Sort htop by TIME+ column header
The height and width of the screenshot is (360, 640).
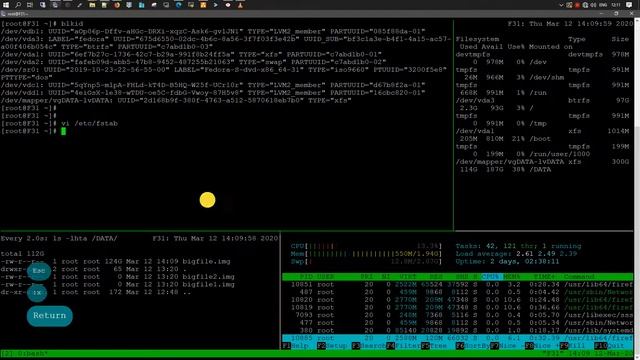(x=544, y=277)
